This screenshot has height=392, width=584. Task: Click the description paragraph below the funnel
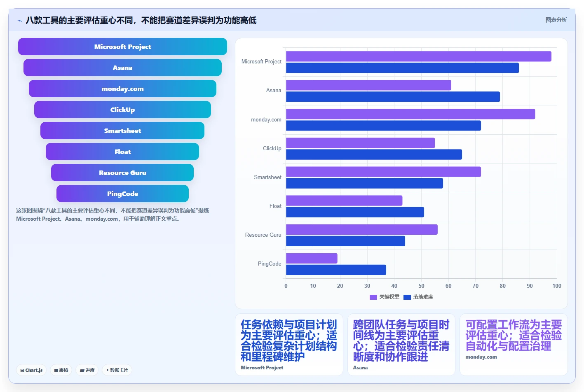pos(113,215)
